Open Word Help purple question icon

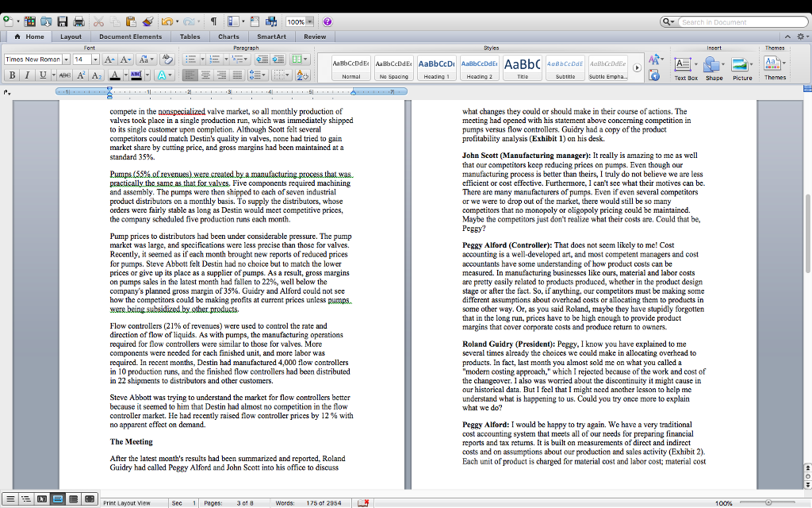(x=327, y=21)
